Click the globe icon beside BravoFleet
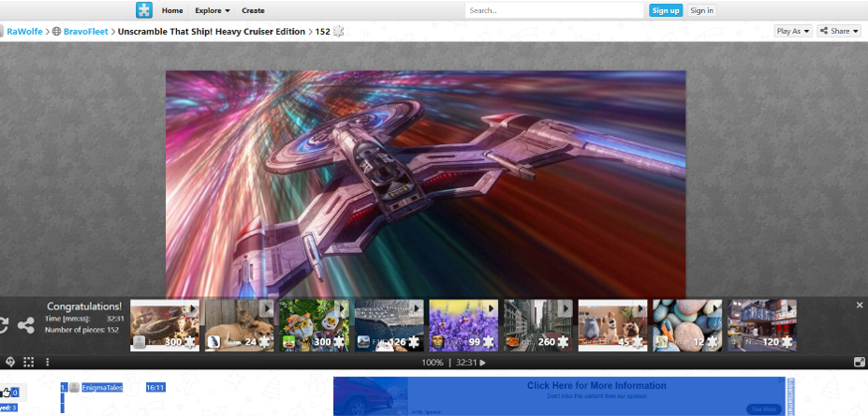The height and width of the screenshot is (416, 868). [x=56, y=32]
